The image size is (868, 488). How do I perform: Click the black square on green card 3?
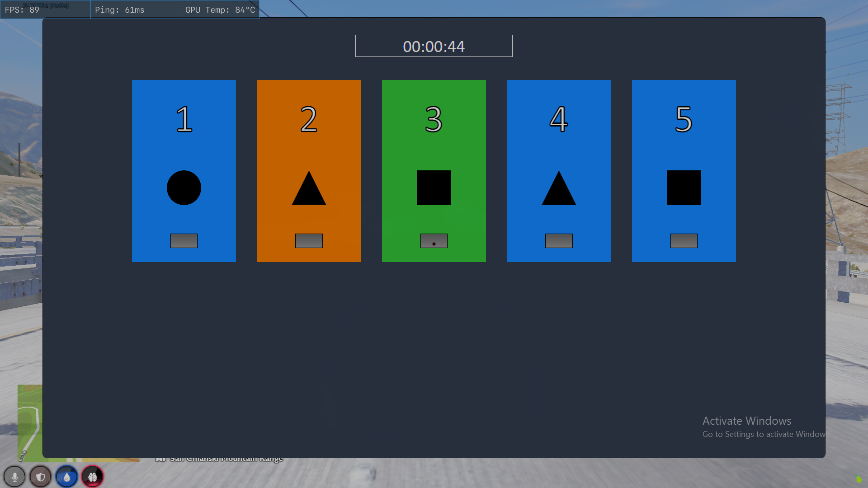434,188
